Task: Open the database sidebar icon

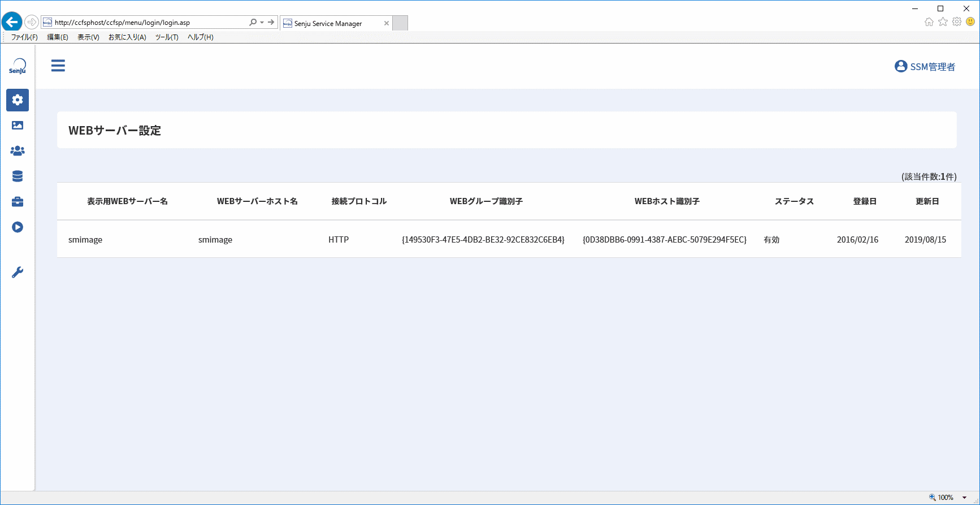Action: tap(18, 176)
